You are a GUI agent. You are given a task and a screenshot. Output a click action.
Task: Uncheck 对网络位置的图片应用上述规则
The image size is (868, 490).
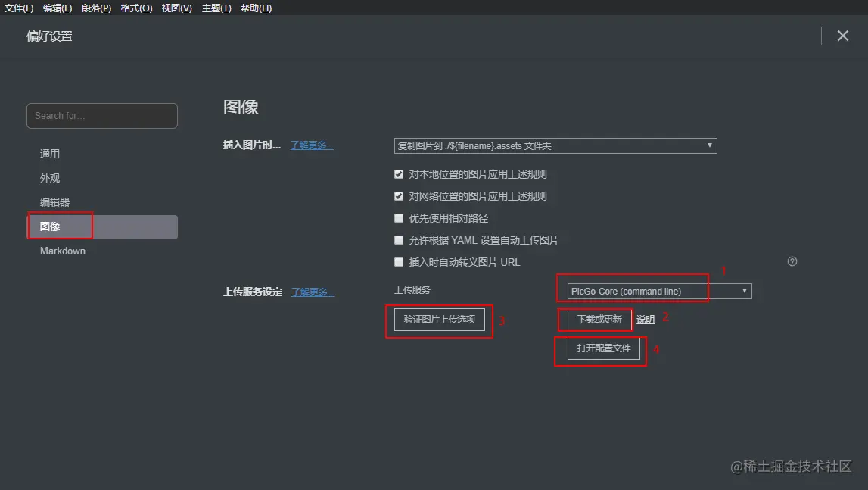coord(399,196)
